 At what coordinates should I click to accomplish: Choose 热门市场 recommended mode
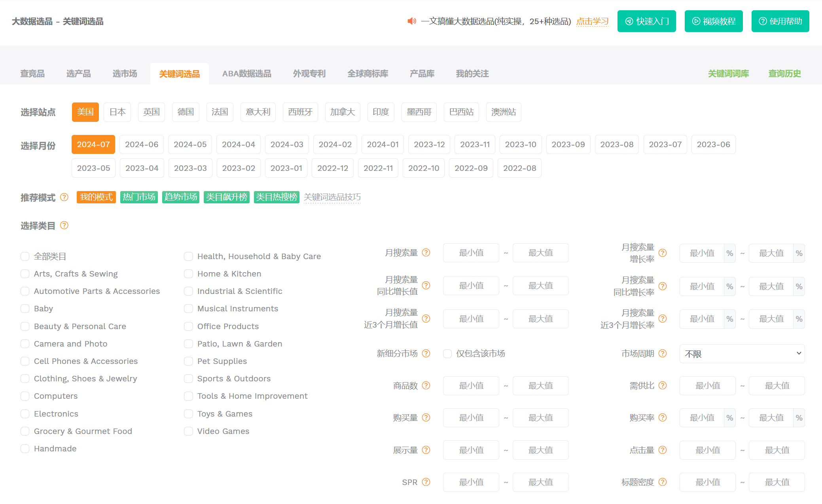[139, 197]
